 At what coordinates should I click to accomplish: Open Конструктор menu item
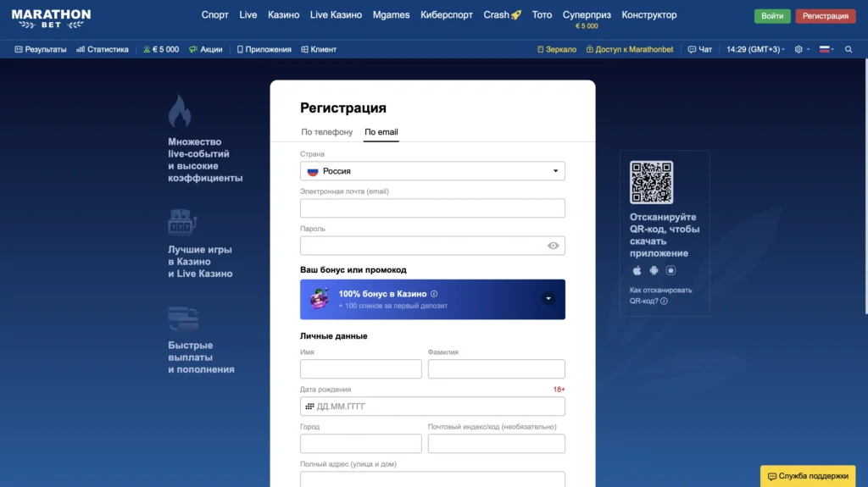[x=648, y=15]
